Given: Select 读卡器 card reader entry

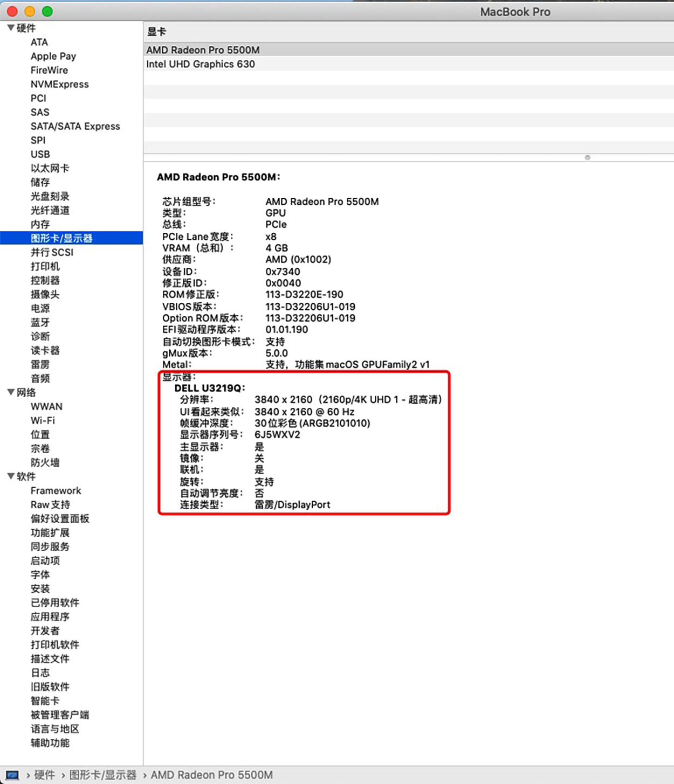Looking at the screenshot, I should [x=45, y=350].
